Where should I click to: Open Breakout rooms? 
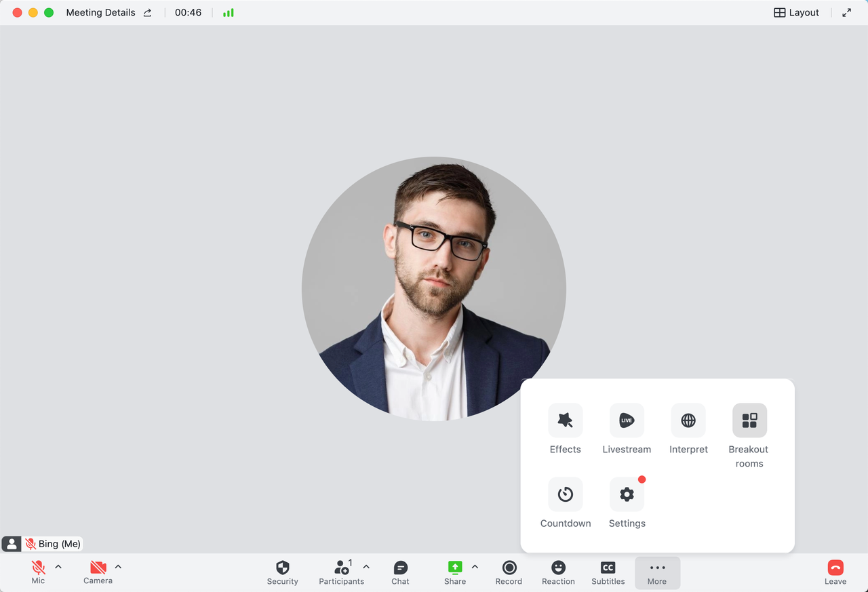pos(749,420)
